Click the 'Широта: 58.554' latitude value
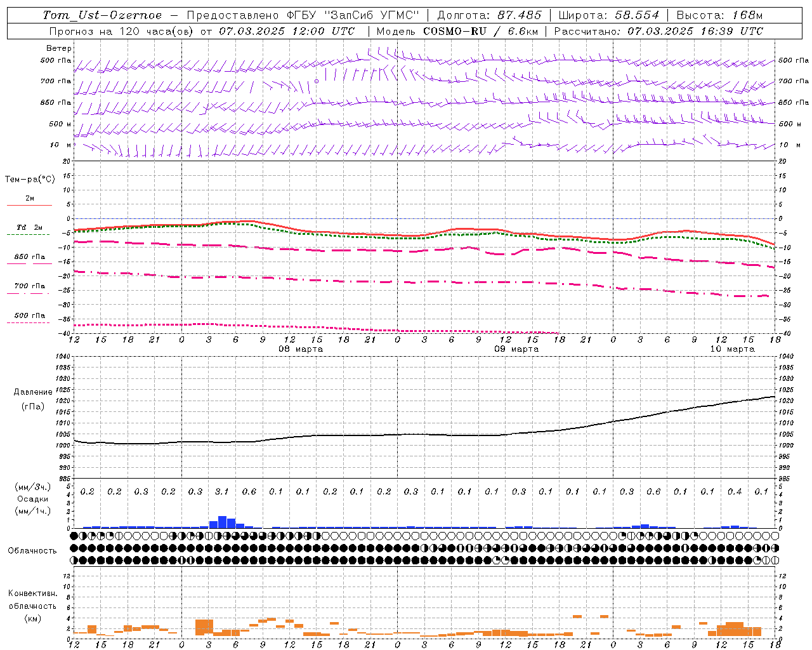812x650 pixels. point(609,15)
